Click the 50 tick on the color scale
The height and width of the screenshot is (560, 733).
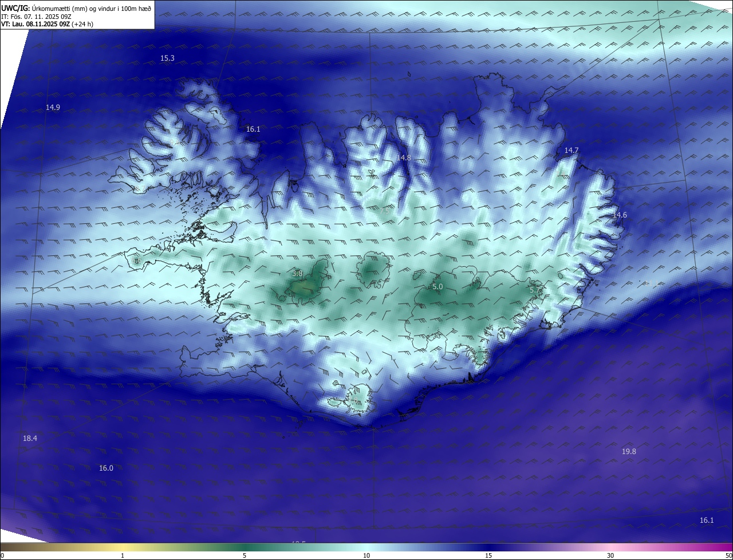click(728, 555)
